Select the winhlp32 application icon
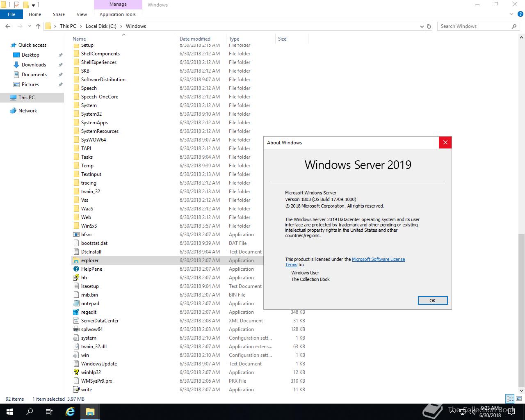Screen dimensions: 525x420 point(76,372)
